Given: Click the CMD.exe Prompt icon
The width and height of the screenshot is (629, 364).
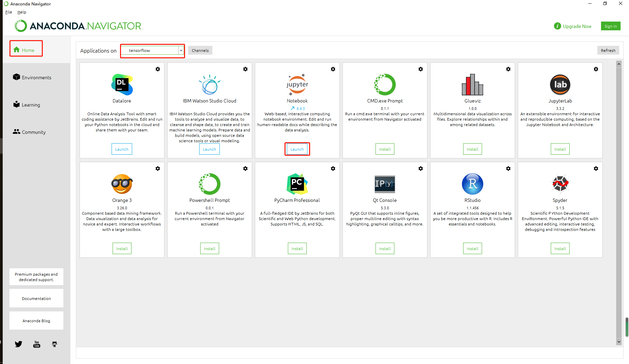Looking at the screenshot, I should [x=385, y=85].
